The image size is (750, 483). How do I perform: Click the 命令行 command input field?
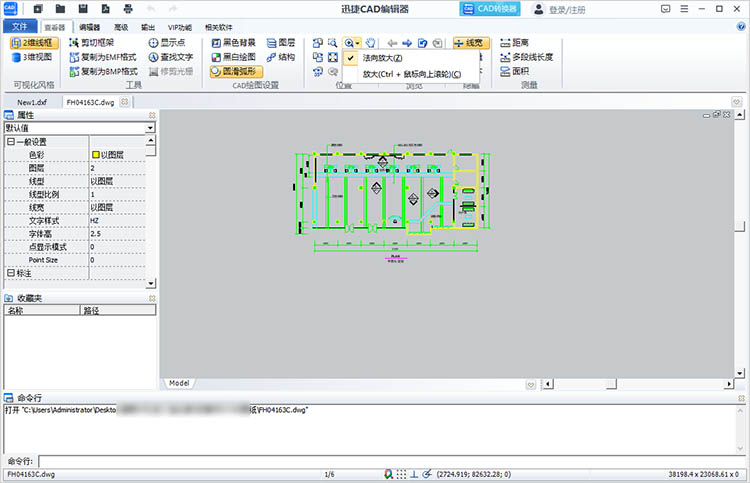click(x=390, y=461)
